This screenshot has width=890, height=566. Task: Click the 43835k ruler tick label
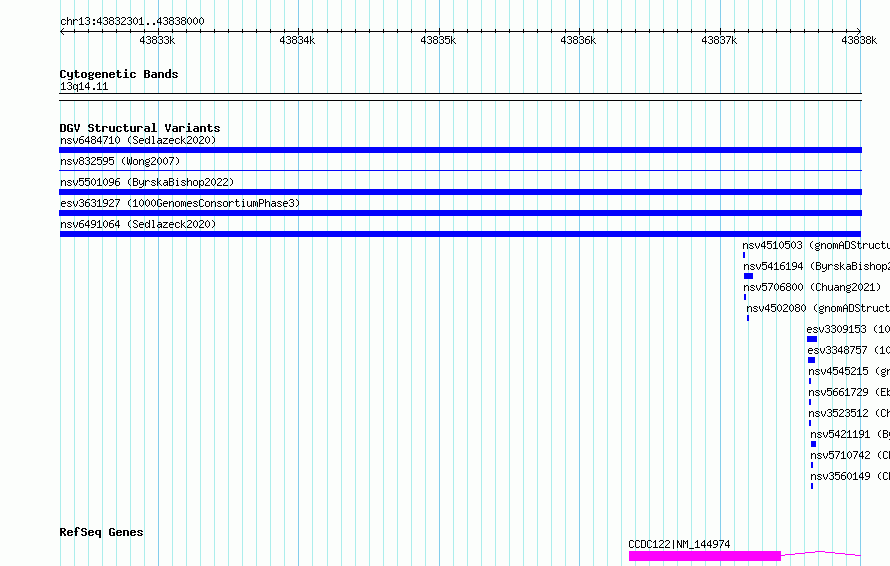pyautogui.click(x=438, y=40)
